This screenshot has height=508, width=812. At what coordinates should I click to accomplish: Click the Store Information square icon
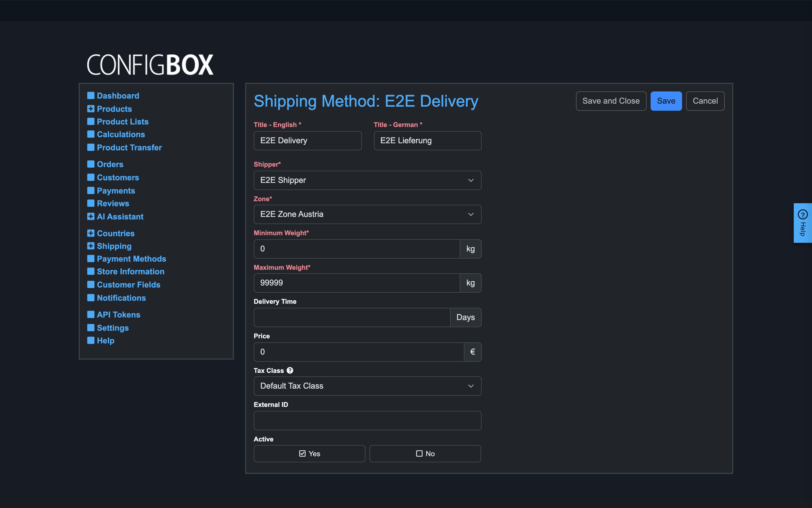(x=91, y=271)
